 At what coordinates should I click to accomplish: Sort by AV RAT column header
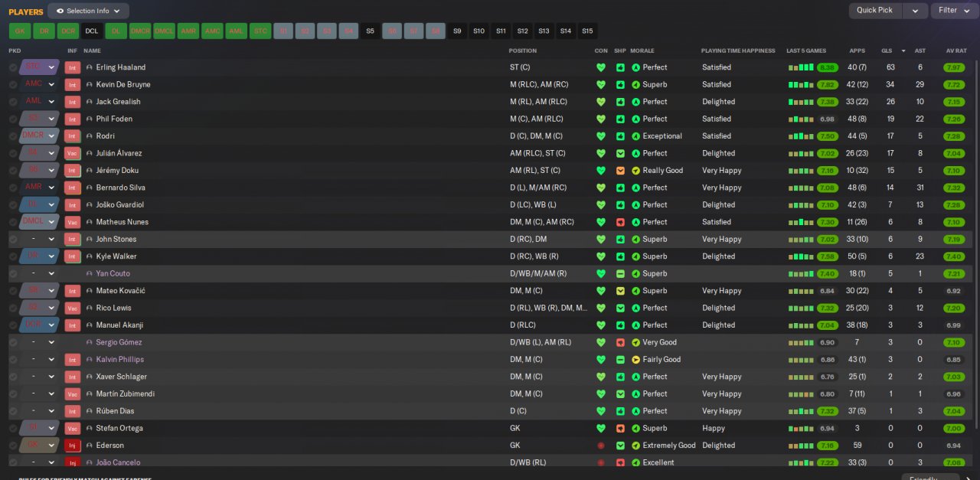pyautogui.click(x=956, y=51)
